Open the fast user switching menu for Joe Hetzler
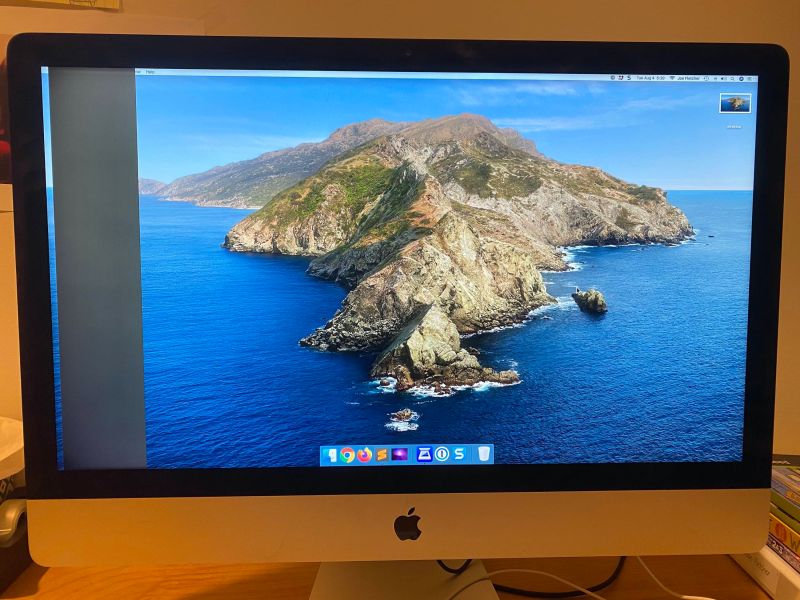This screenshot has height=600, width=800. (x=689, y=78)
